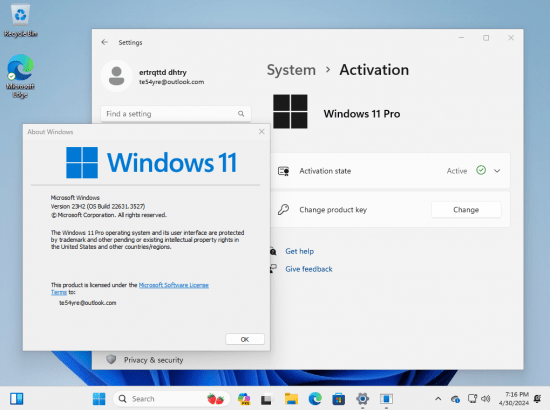Viewport: 550px width, 410px height.
Task: Open the Widgets button on taskbar
Action: 16,399
